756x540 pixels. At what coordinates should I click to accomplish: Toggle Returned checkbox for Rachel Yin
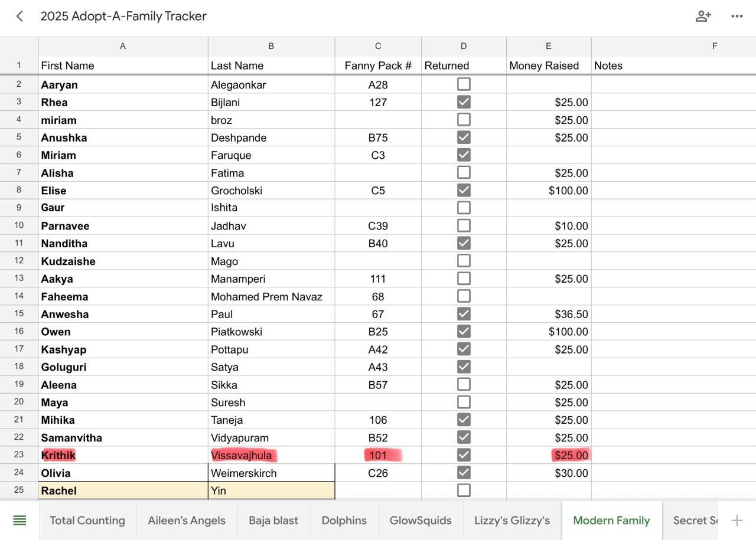[464, 490]
